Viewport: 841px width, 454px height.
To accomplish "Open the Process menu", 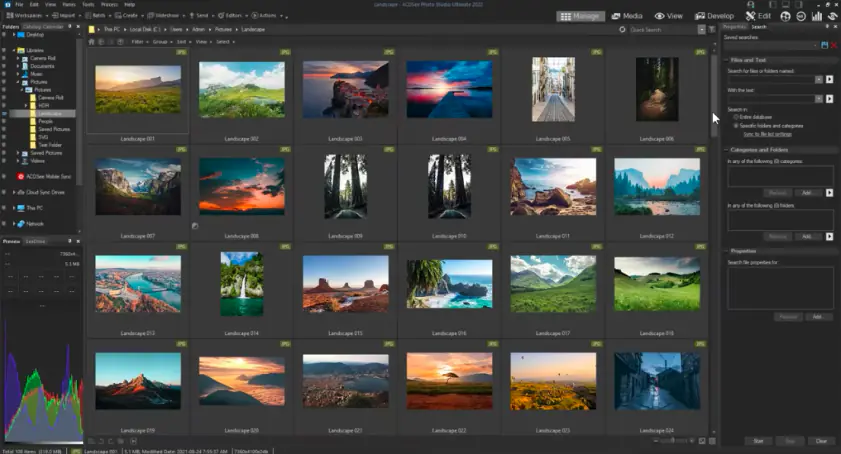I will coord(109,4).
